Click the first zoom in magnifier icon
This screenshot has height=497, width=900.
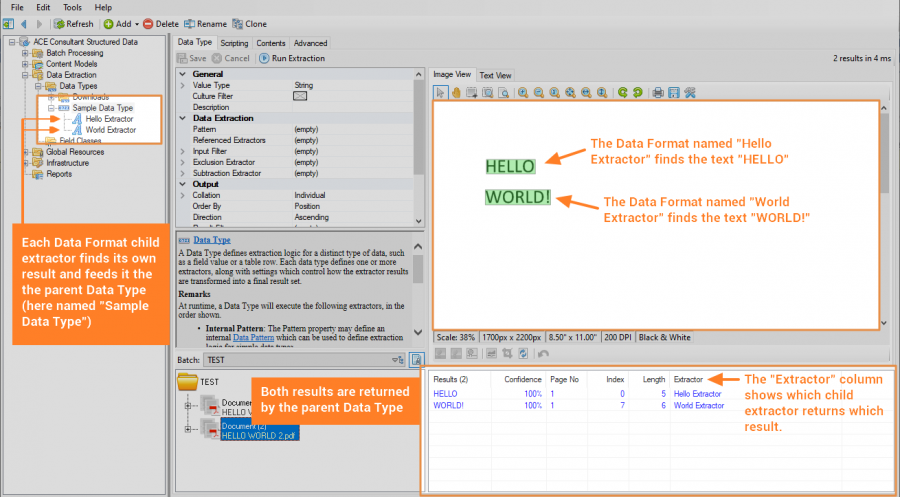[522, 92]
